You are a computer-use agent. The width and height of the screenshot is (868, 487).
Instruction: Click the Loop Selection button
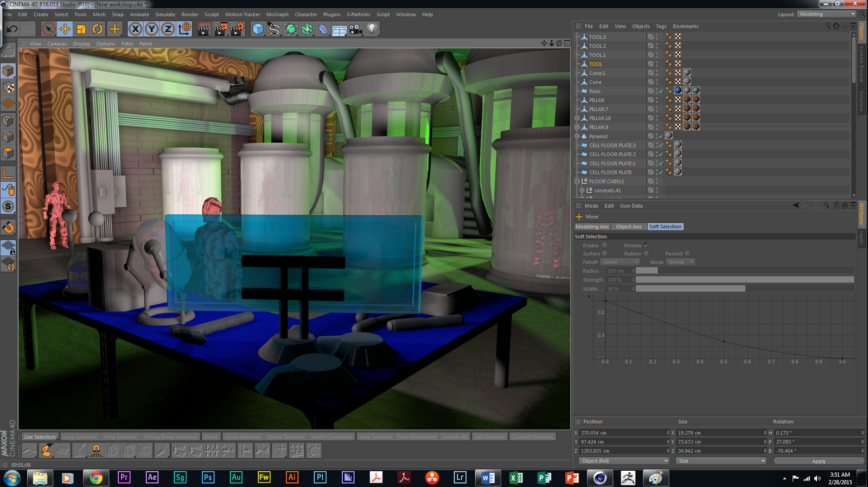(x=80, y=437)
